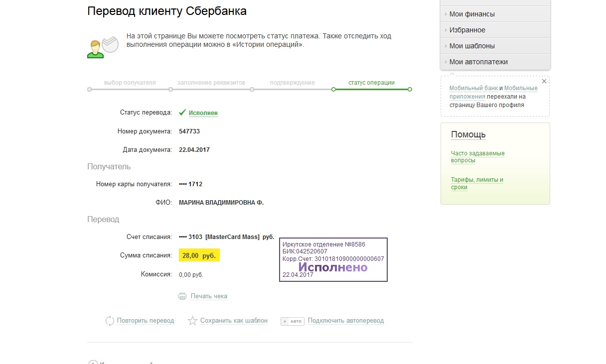Viewport: 606px width, 364px height.
Task: Expand the Мои финансы menu section
Action: tap(472, 14)
